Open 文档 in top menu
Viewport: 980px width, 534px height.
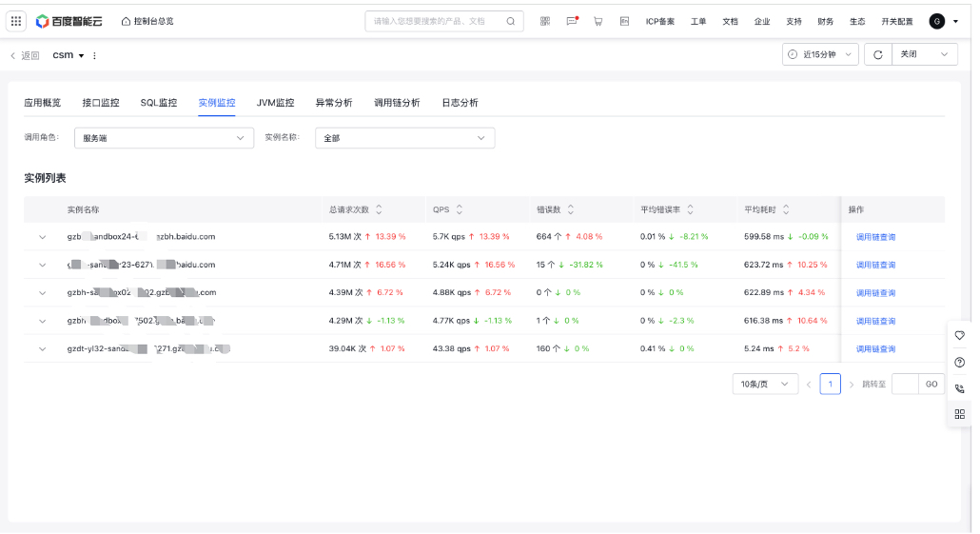(730, 21)
